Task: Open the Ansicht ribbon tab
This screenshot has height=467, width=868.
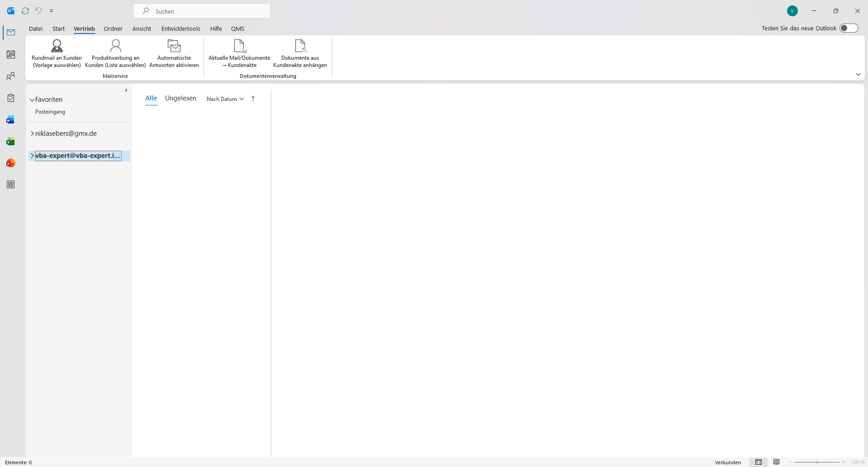Action: tap(142, 29)
